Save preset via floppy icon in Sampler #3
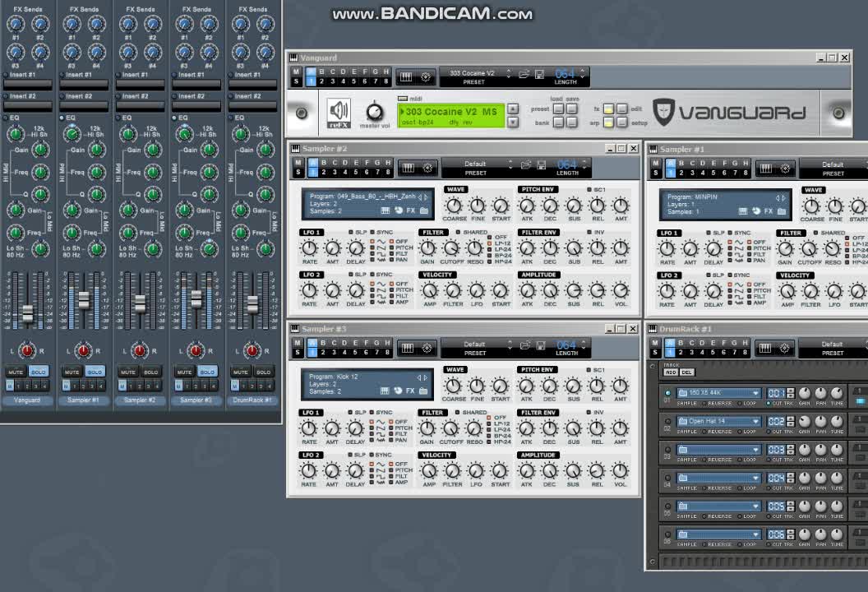This screenshot has width=868, height=592. coord(542,345)
